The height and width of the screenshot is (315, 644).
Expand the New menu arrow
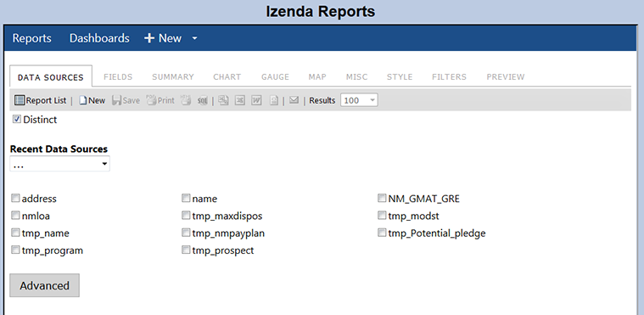tap(194, 38)
